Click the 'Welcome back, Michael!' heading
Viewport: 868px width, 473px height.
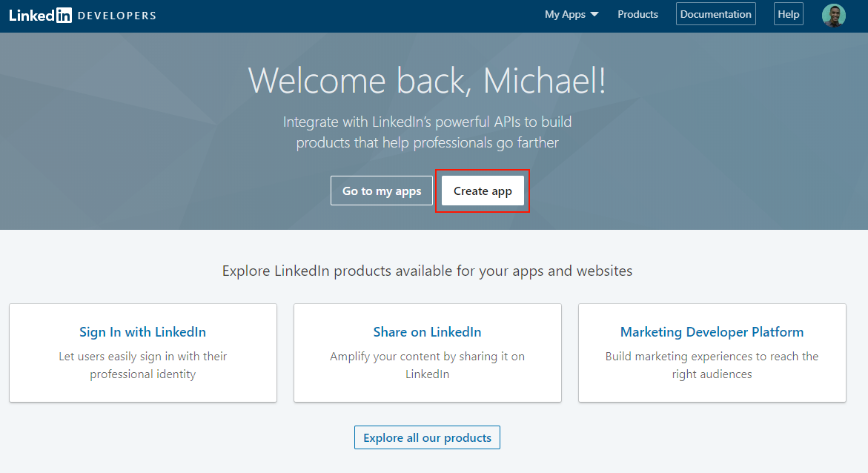point(428,81)
